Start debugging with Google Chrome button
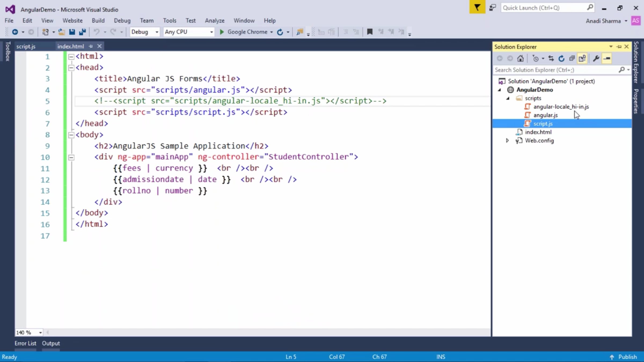Screen dimensions: 644x362 244,32
